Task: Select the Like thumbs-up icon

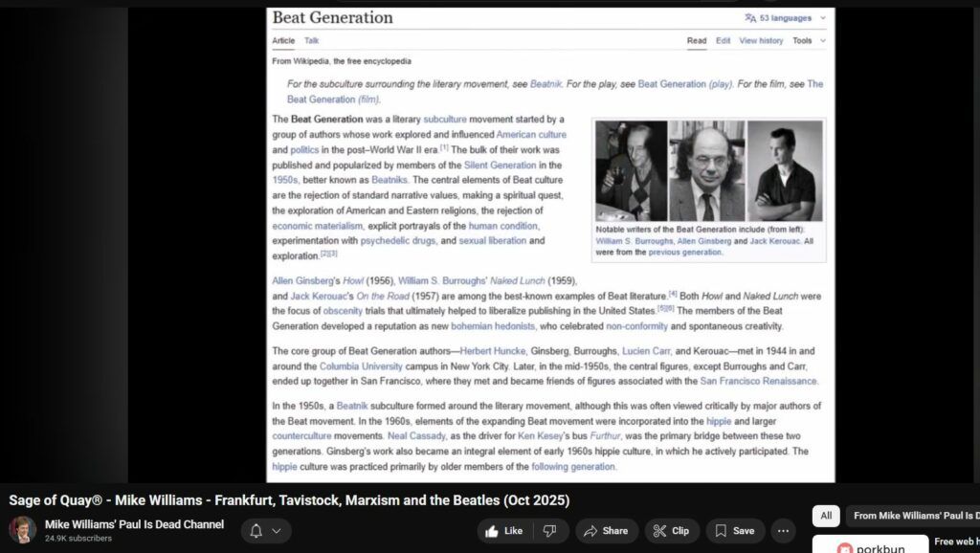Action: 493,531
